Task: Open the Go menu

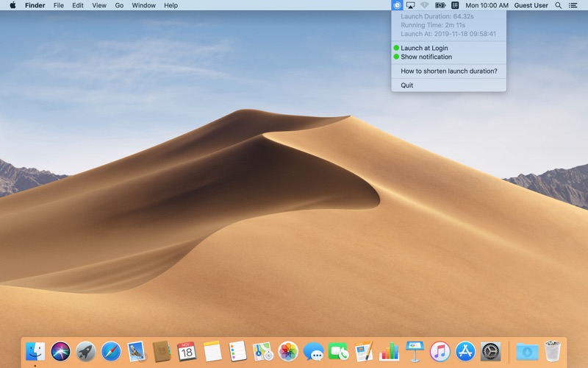Action: point(119,5)
